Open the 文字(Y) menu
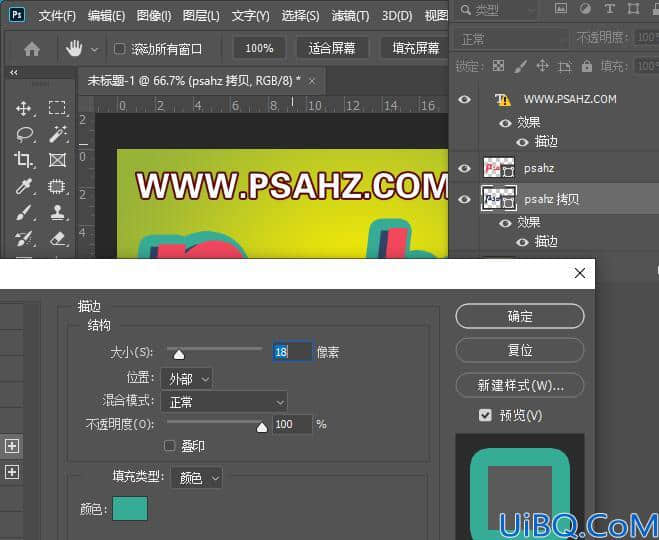 pos(250,16)
